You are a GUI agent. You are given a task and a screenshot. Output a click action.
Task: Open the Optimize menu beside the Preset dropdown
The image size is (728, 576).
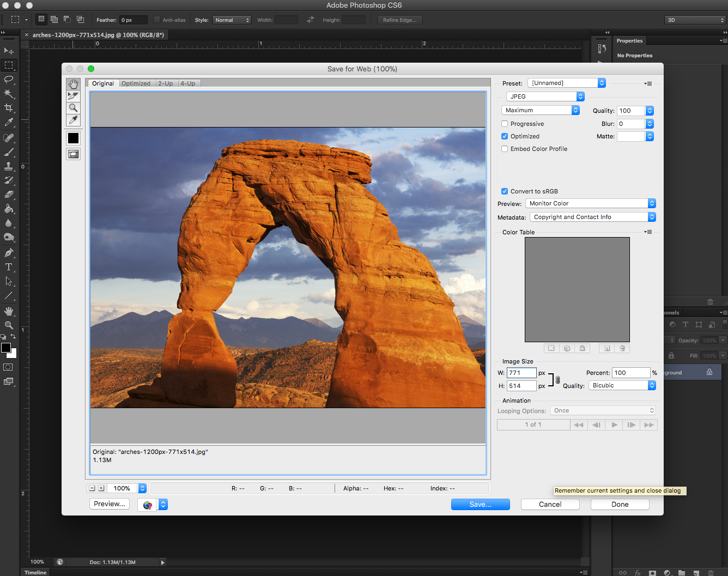[x=648, y=83]
